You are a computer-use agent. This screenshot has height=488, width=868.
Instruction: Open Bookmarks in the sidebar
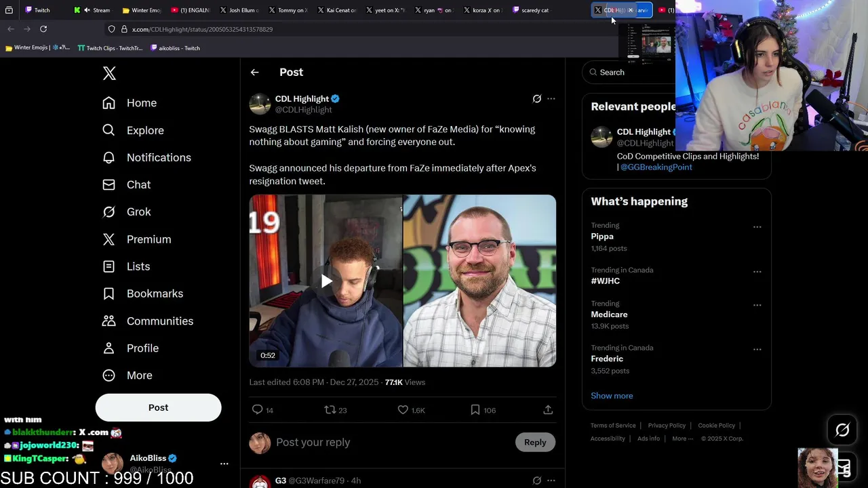pyautogui.click(x=142, y=293)
